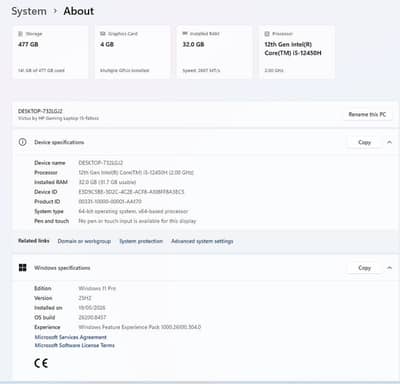Image resolution: width=400 pixels, height=384 pixels.
Task: Click the Related links label
Action: pos(34,241)
